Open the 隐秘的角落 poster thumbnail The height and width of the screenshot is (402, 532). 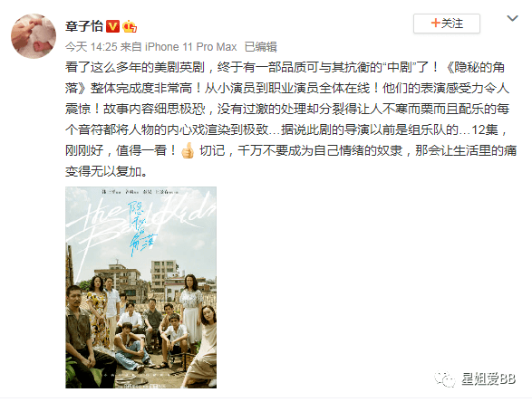point(140,287)
